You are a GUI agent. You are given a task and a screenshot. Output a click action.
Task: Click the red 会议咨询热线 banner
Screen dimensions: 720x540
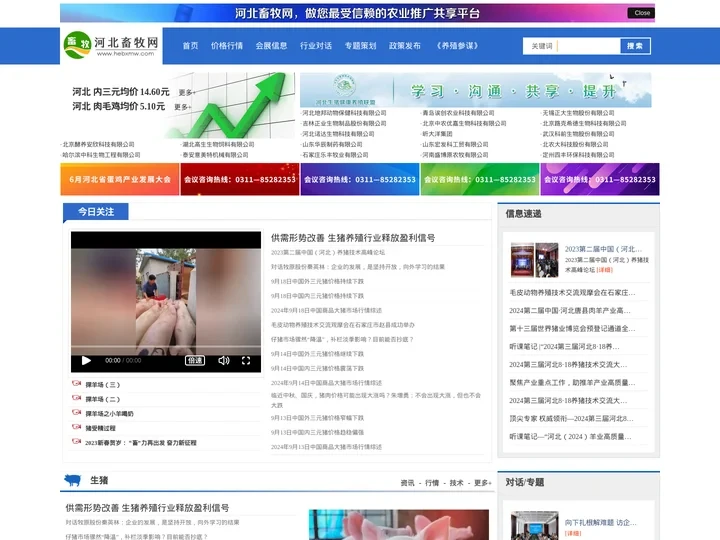pos(240,179)
